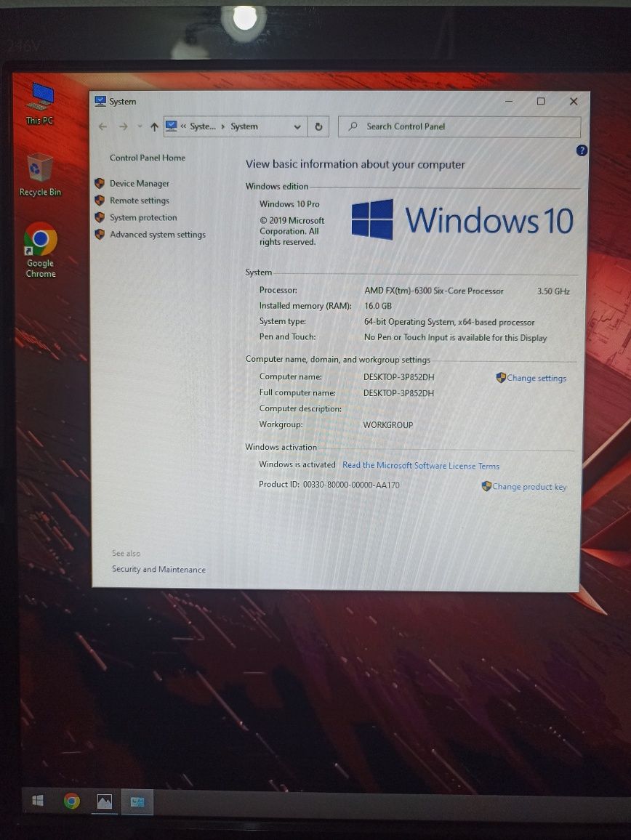Click Change settings for computer name
The image size is (631, 840).
536,378
